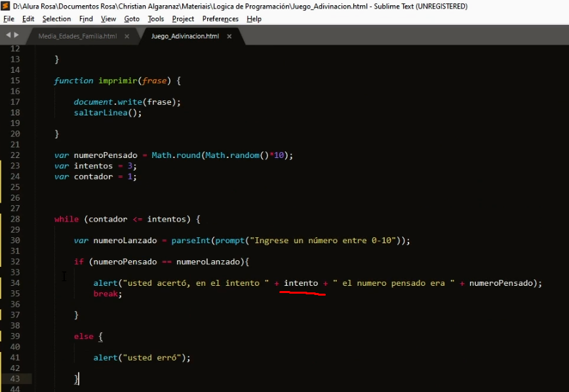Click 'document' on line 17
Viewport: 569px width, 392px height.
coord(93,102)
